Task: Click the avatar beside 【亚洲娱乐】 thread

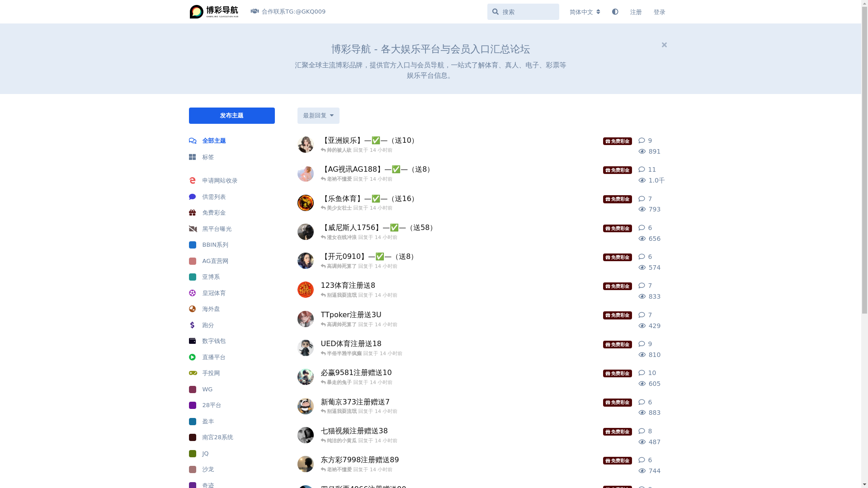Action: click(x=306, y=145)
